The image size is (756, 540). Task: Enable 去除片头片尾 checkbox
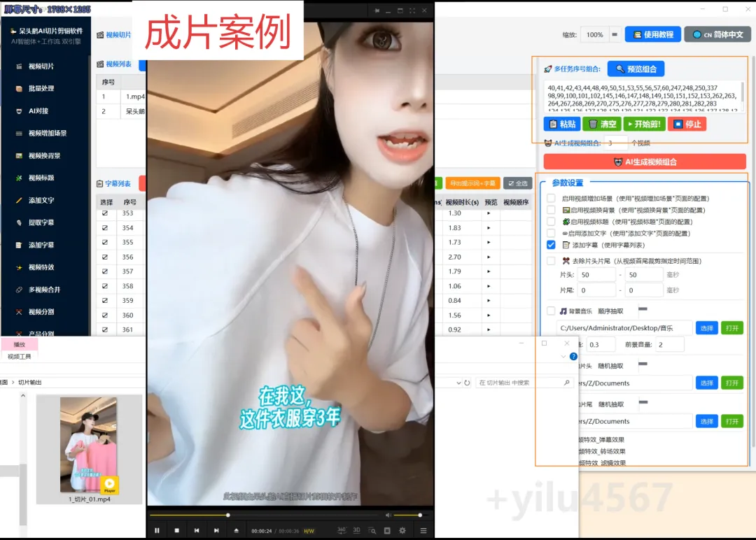pyautogui.click(x=551, y=261)
